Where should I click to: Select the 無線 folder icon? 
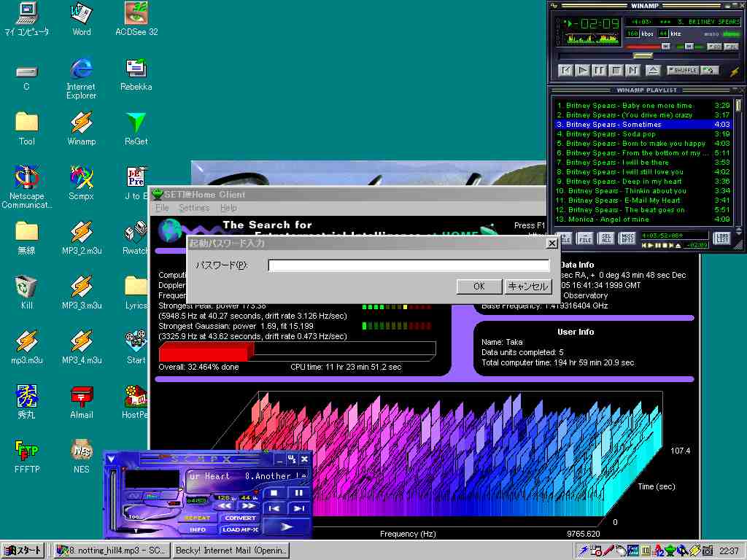tap(27, 238)
